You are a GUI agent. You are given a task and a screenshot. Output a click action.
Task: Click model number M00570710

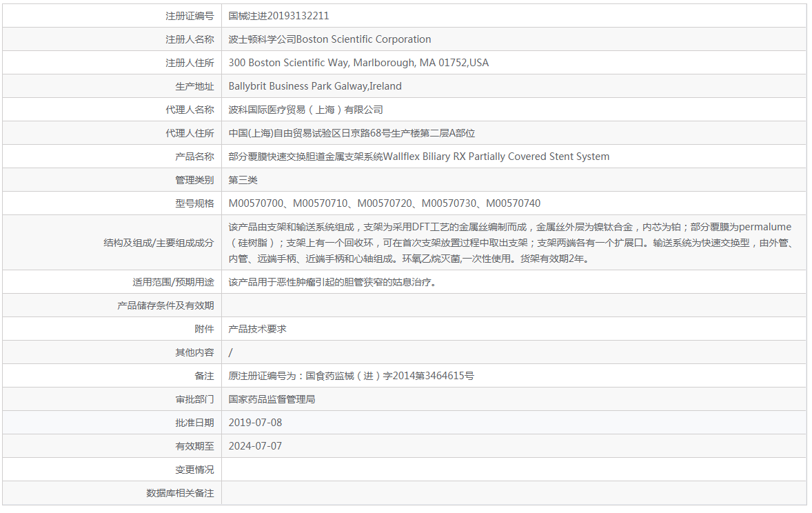click(321, 203)
